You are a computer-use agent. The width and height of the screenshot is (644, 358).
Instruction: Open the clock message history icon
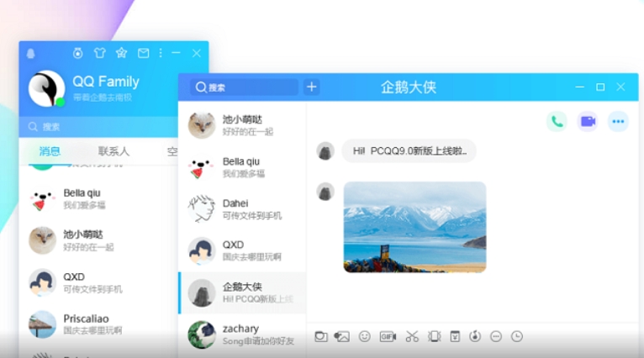(517, 337)
